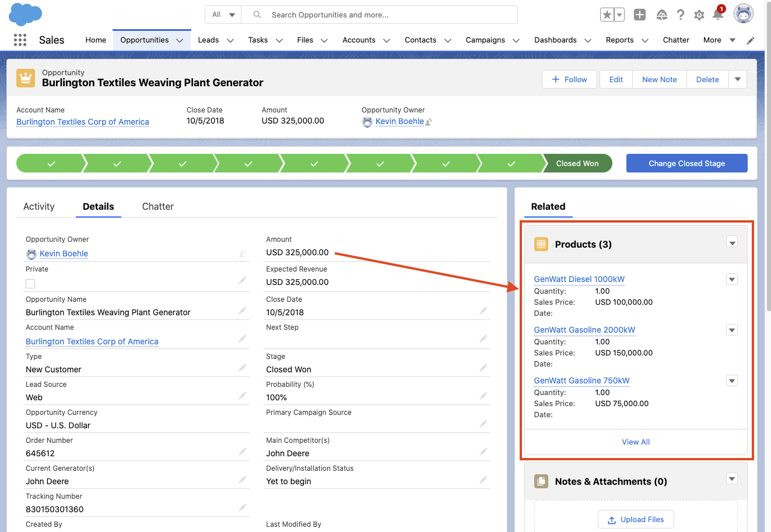Click the user profile avatar
Viewport: 771px width, 532px height.
[743, 14]
